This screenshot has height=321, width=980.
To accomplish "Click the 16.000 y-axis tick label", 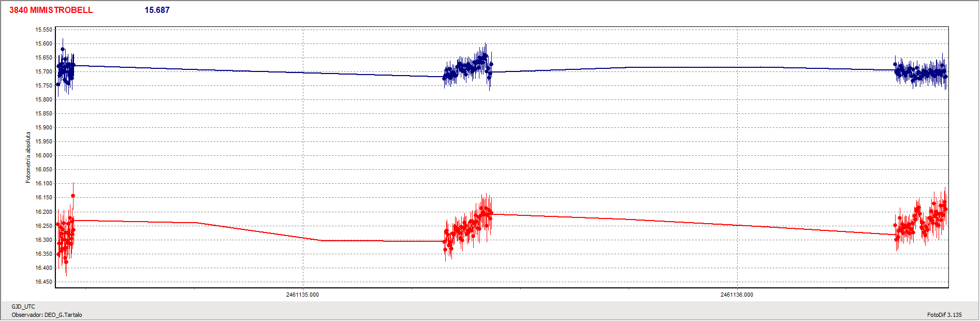I will point(43,155).
